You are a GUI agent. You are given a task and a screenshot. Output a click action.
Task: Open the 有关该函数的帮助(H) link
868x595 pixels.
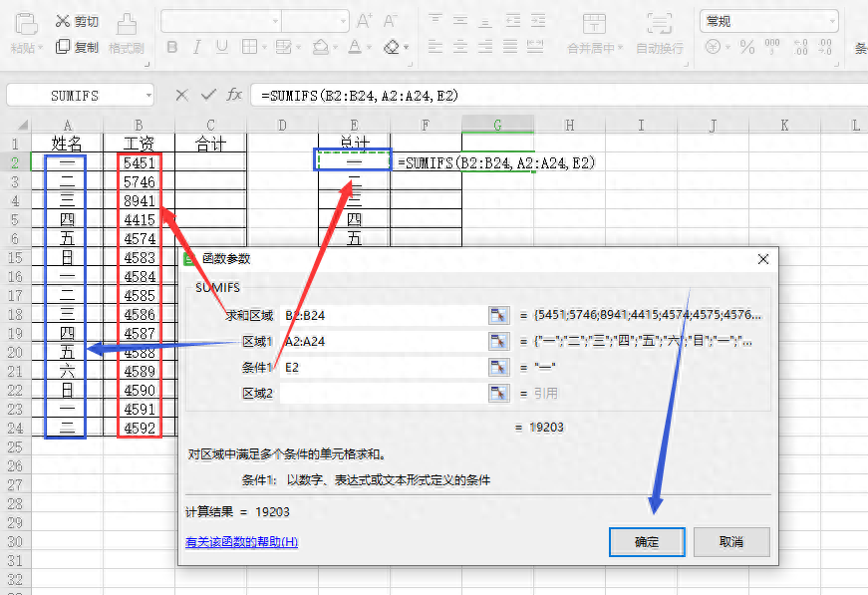[241, 542]
